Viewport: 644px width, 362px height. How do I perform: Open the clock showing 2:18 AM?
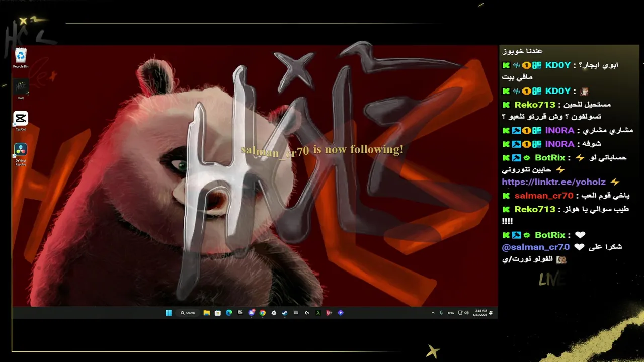click(480, 313)
